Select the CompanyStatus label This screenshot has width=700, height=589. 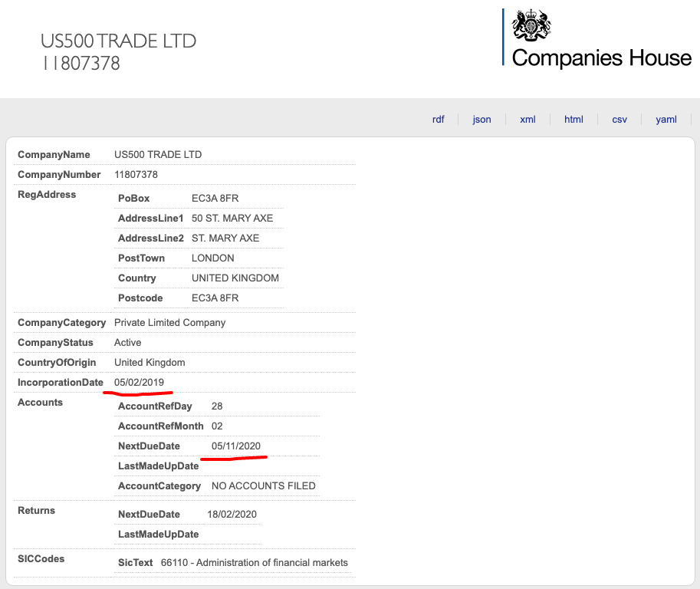point(55,343)
